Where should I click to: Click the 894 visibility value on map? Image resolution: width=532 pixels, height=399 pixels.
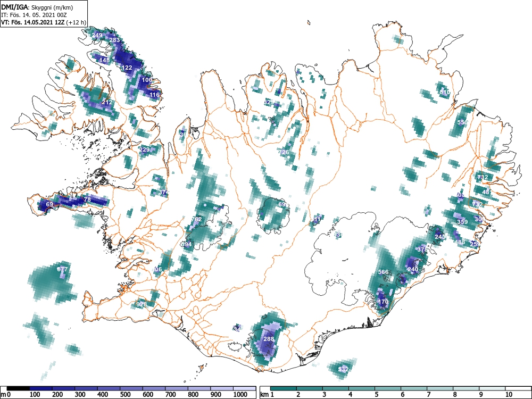pos(186,244)
